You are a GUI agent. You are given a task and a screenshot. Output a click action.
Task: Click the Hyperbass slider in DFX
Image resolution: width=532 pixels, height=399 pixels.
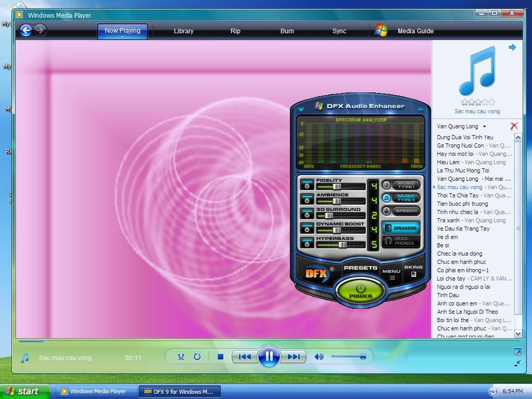pos(341,245)
